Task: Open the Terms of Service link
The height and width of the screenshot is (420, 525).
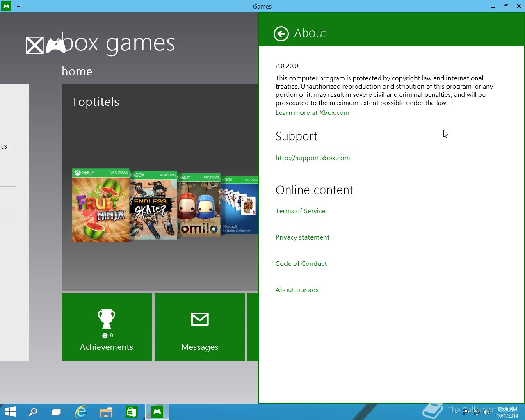Action: click(x=300, y=211)
